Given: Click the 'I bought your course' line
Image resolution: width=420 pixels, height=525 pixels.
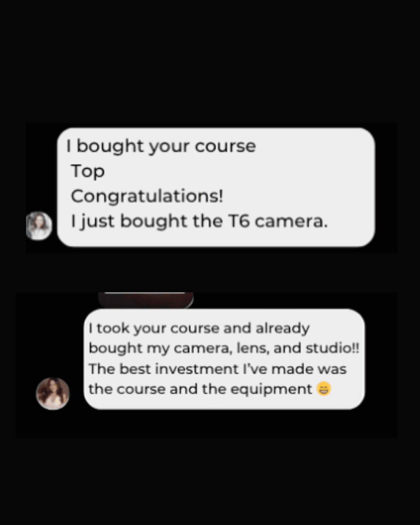Looking at the screenshot, I should [161, 147].
